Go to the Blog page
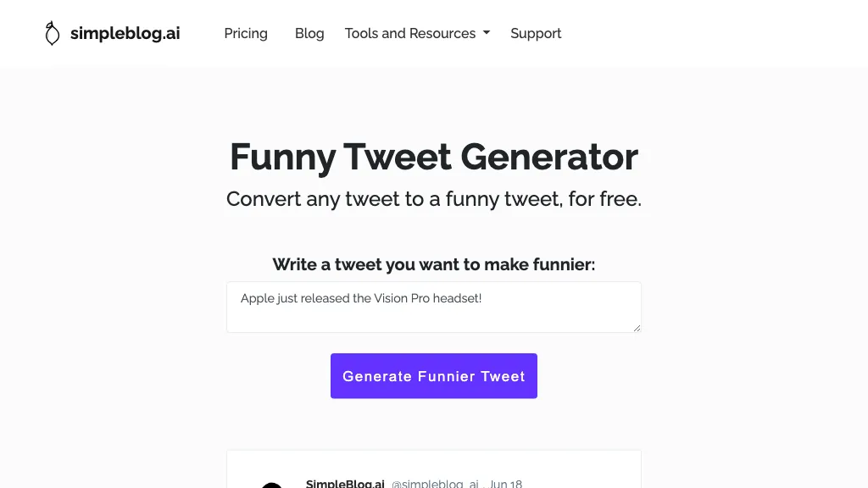 tap(309, 34)
